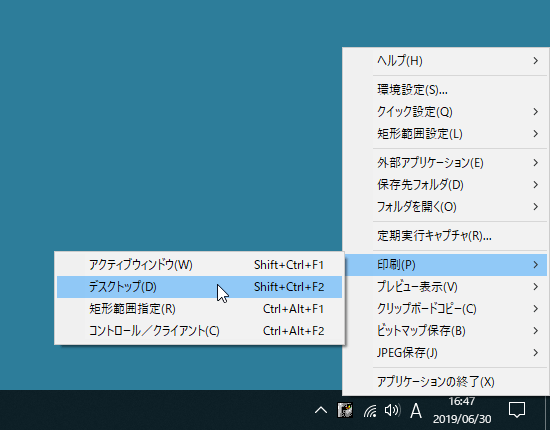Open 定期実行キャプチャ(R)... menu entry

point(445,236)
